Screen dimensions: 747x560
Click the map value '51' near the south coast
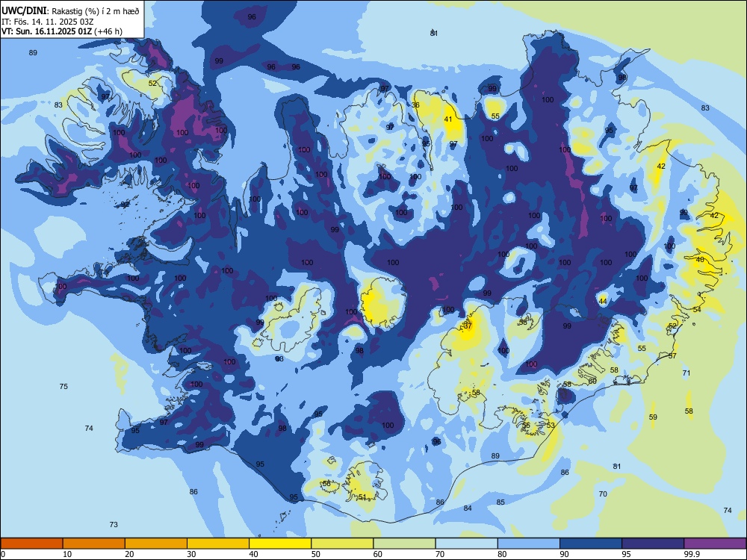click(362, 497)
